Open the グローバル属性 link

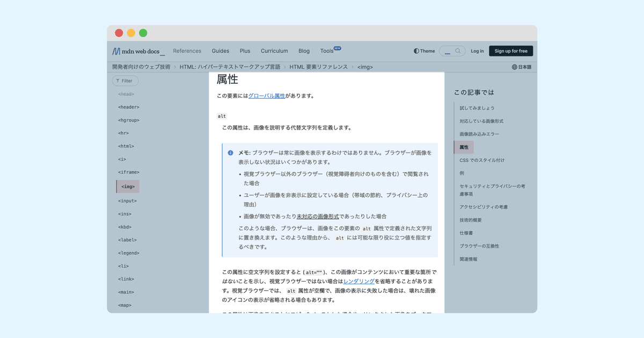coord(267,95)
